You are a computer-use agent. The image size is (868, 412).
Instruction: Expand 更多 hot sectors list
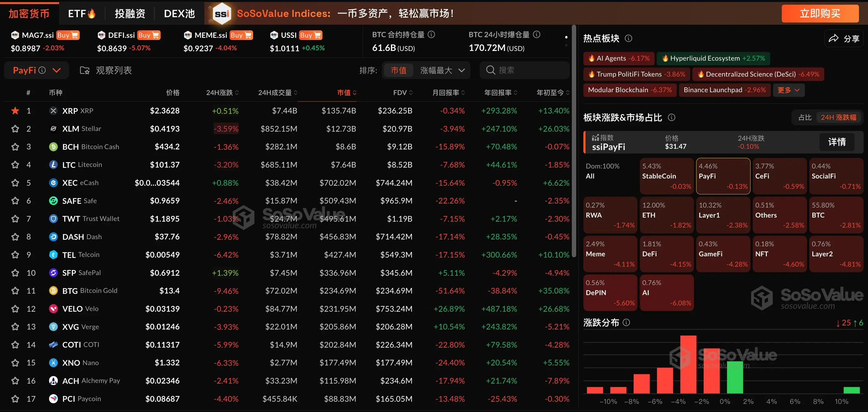point(788,90)
